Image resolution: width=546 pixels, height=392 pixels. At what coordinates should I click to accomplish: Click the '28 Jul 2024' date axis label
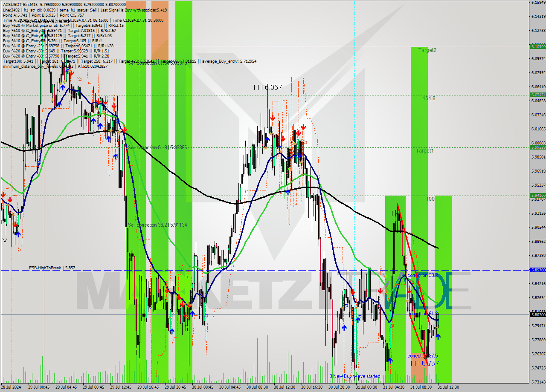point(11,387)
